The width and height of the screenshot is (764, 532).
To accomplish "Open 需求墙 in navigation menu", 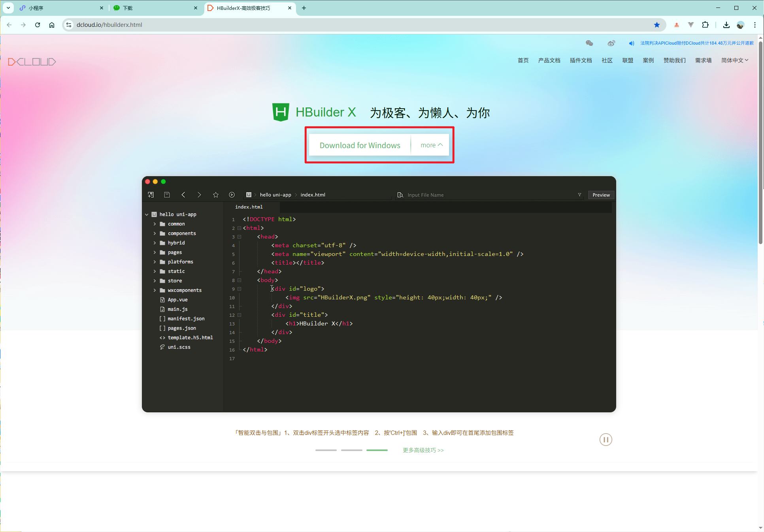I will [703, 60].
